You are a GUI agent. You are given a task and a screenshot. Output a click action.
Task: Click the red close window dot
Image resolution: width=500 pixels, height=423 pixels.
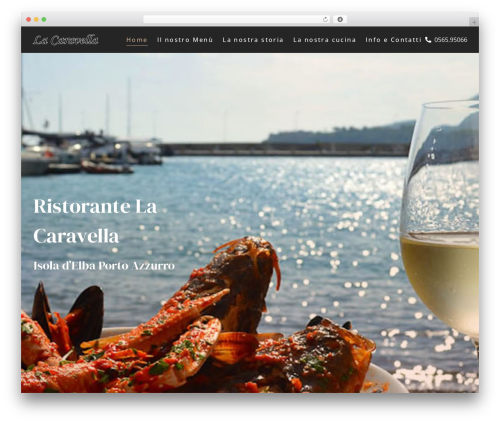pyautogui.click(x=29, y=20)
